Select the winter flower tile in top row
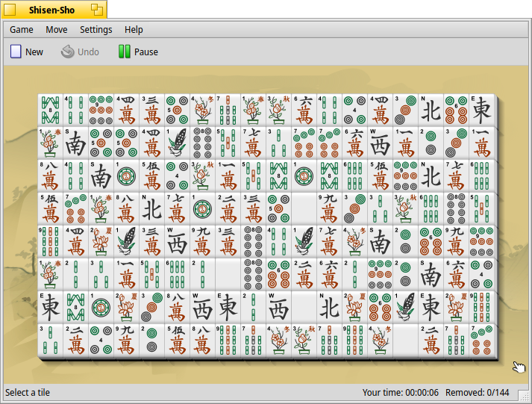Screen dimensions: 532x404 coord(202,110)
